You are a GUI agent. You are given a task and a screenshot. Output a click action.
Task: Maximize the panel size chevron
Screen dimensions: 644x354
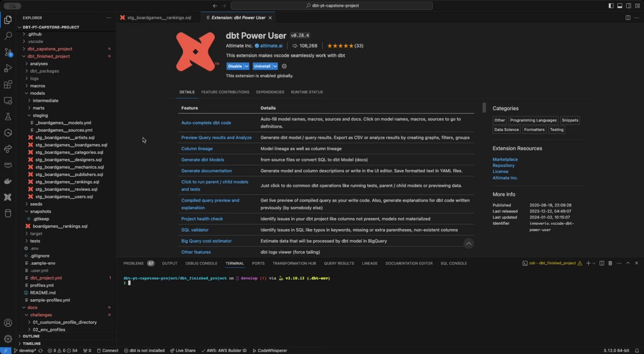(628, 263)
